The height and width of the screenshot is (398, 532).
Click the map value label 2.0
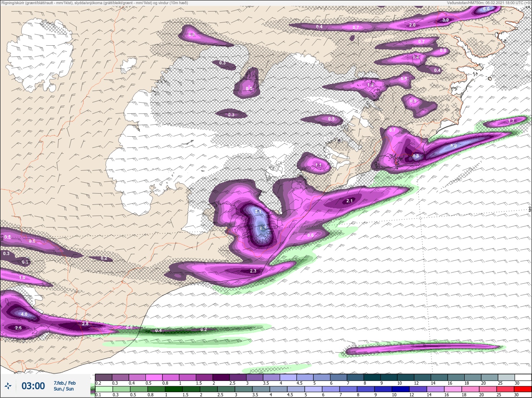pyautogui.click(x=412, y=25)
